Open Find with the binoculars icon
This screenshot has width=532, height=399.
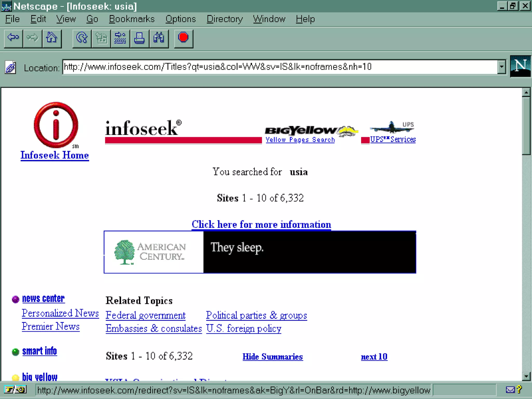pos(159,38)
